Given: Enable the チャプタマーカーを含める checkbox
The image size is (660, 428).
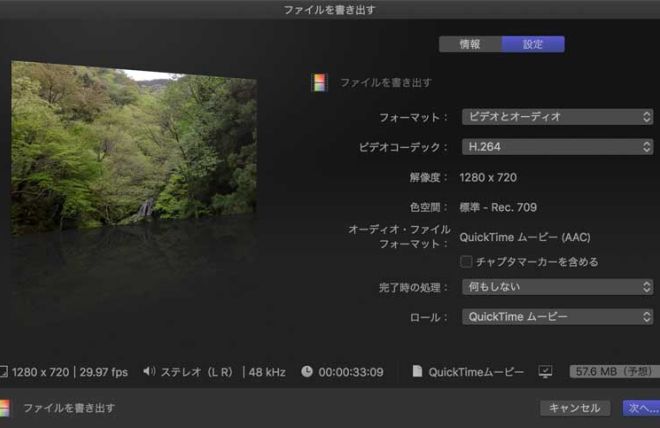Looking at the screenshot, I should 466,262.
